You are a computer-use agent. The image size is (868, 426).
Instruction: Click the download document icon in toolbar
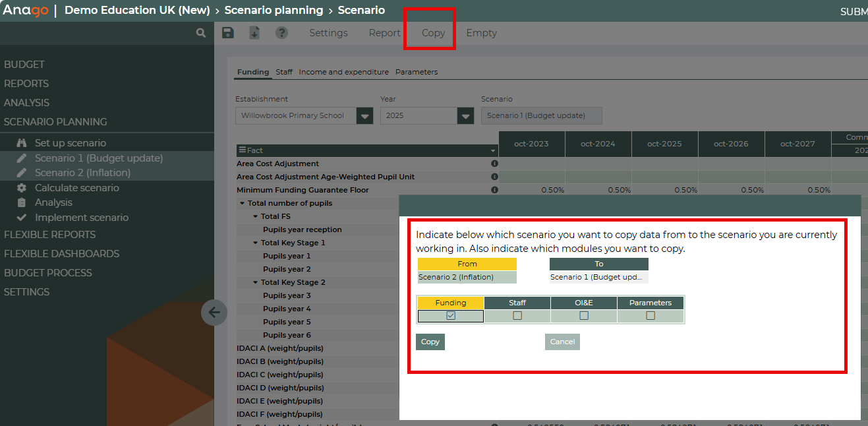point(254,33)
